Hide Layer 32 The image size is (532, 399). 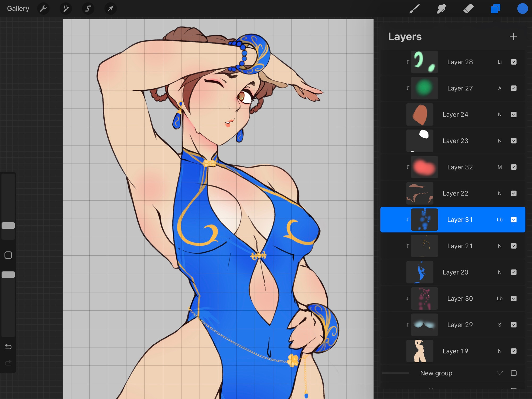[x=514, y=167]
